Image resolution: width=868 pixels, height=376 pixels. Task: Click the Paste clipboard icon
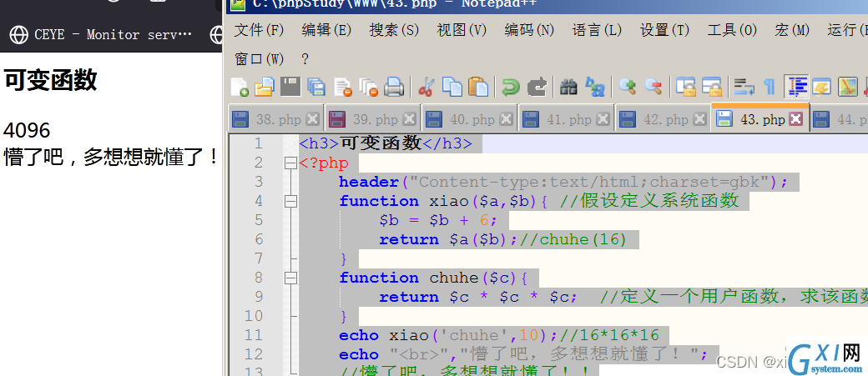tap(478, 87)
